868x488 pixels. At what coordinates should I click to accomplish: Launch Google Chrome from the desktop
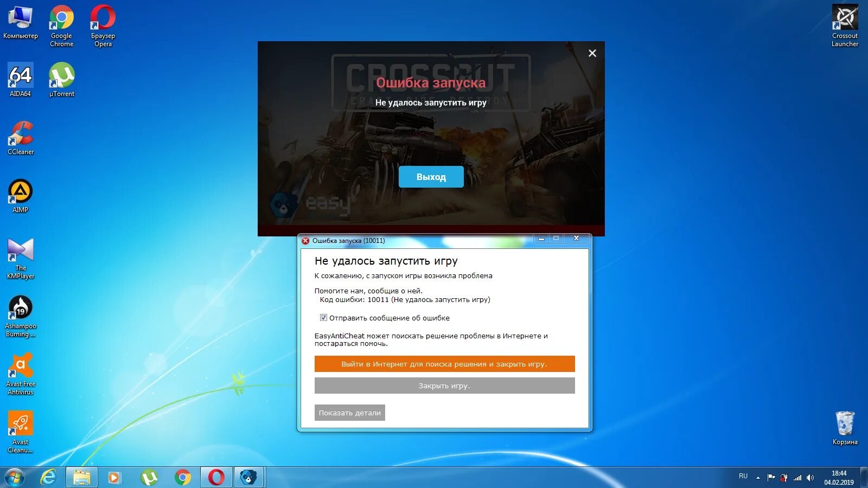[62, 26]
